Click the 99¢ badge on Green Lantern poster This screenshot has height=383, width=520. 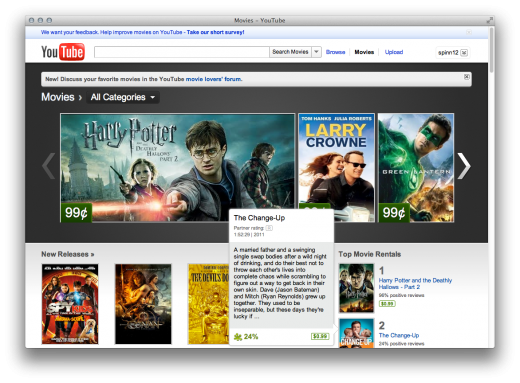[x=394, y=212]
